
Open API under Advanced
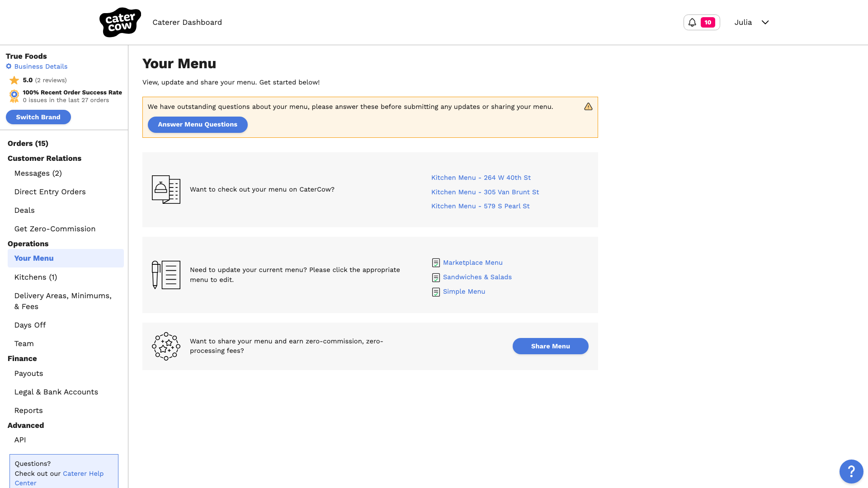20,440
